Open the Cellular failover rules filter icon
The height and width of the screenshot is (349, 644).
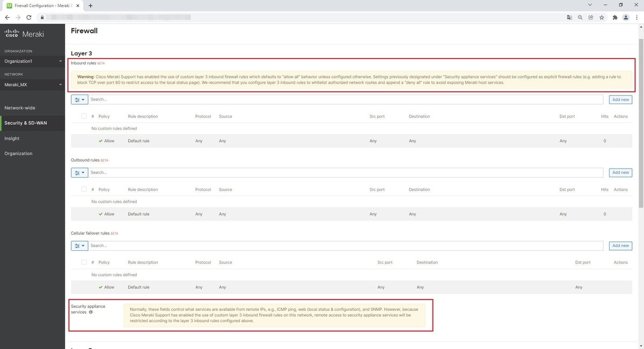77,245
